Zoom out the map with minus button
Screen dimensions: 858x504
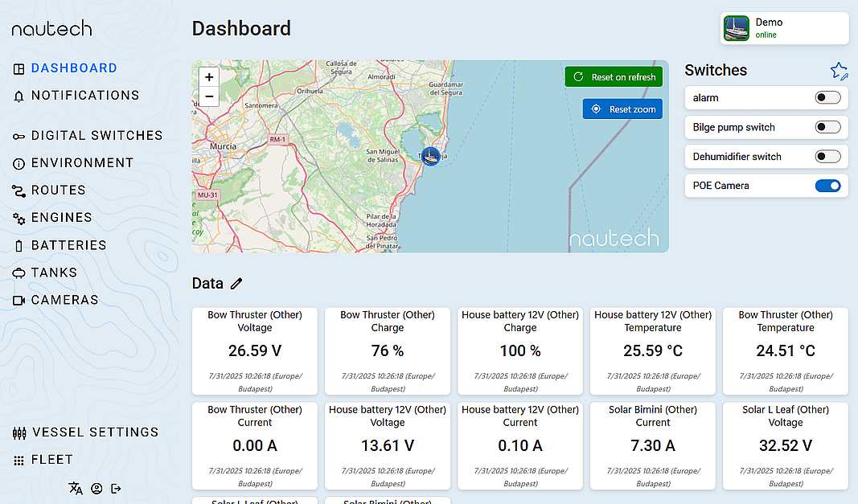209,96
